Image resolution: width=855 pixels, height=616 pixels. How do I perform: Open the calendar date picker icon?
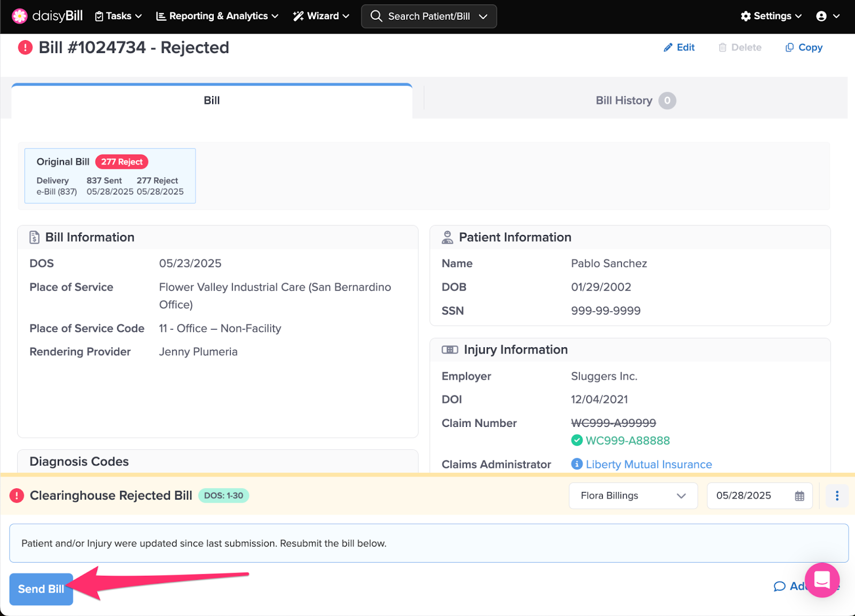pyautogui.click(x=799, y=496)
